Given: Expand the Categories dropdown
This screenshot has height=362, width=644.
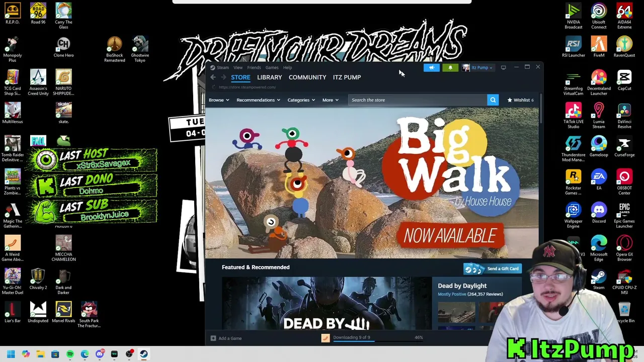Looking at the screenshot, I should (301, 100).
